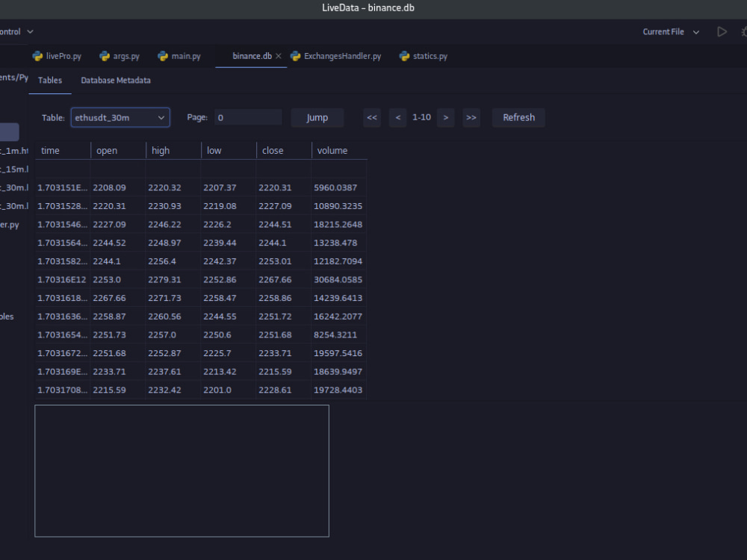
Task: Go to previous page with < button
Action: click(398, 118)
